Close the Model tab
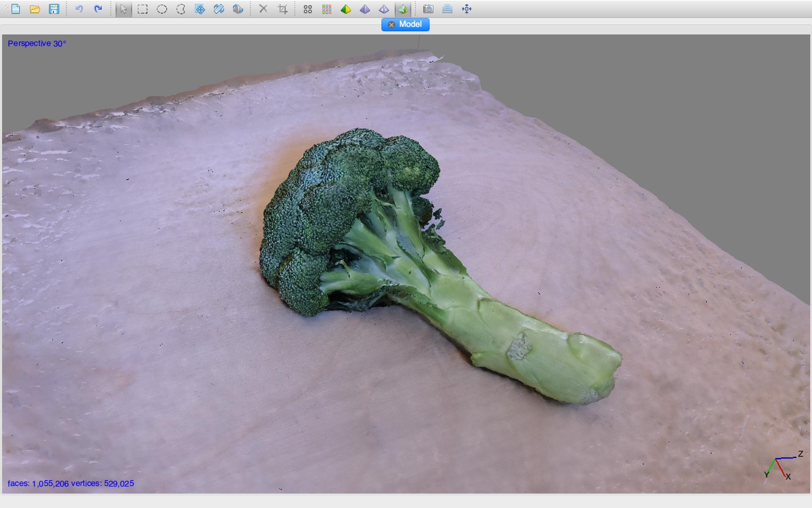Screen dimensions: 812x508 [391, 25]
